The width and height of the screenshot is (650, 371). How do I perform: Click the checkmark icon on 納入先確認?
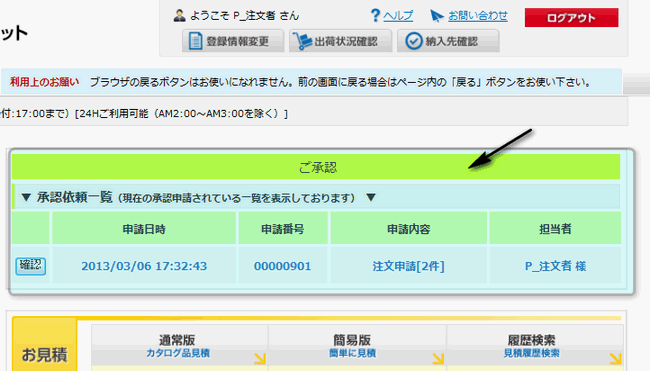pos(413,41)
